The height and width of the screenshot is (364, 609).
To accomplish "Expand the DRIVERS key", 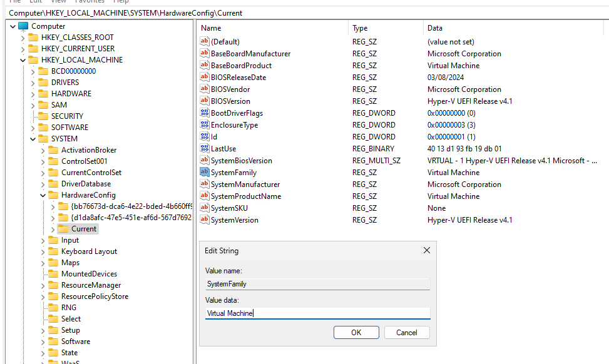I will click(33, 83).
